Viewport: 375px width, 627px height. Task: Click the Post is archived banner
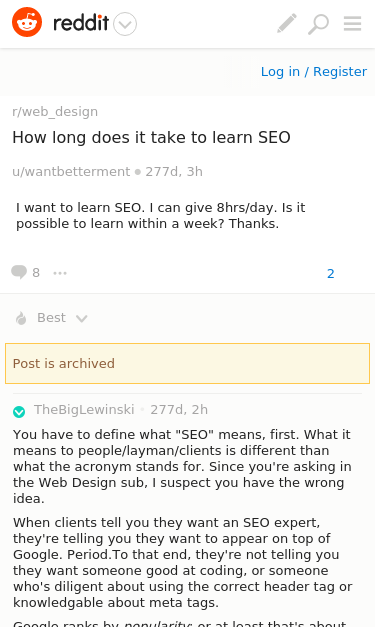188,363
